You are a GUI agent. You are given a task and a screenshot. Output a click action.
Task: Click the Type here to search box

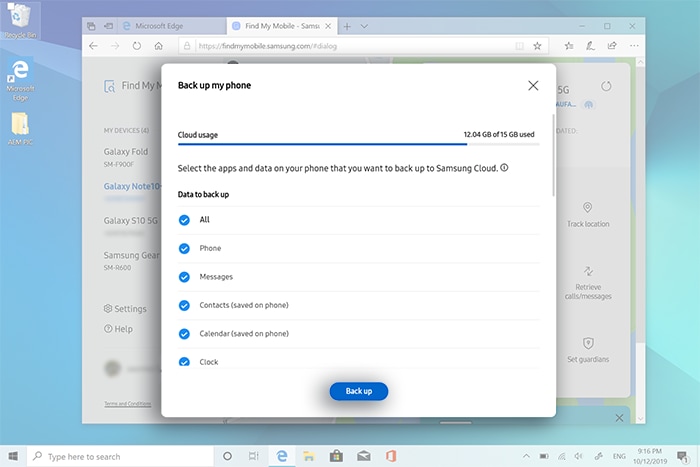pyautogui.click(x=121, y=456)
